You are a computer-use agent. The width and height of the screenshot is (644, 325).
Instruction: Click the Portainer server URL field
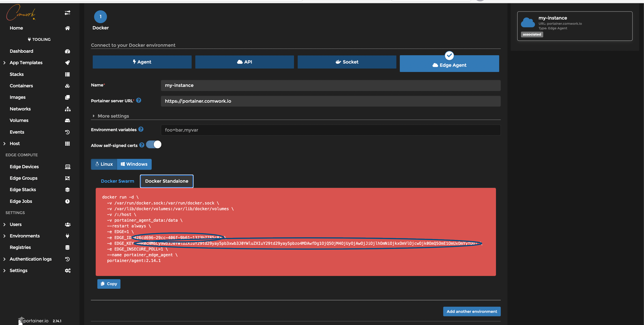[330, 101]
